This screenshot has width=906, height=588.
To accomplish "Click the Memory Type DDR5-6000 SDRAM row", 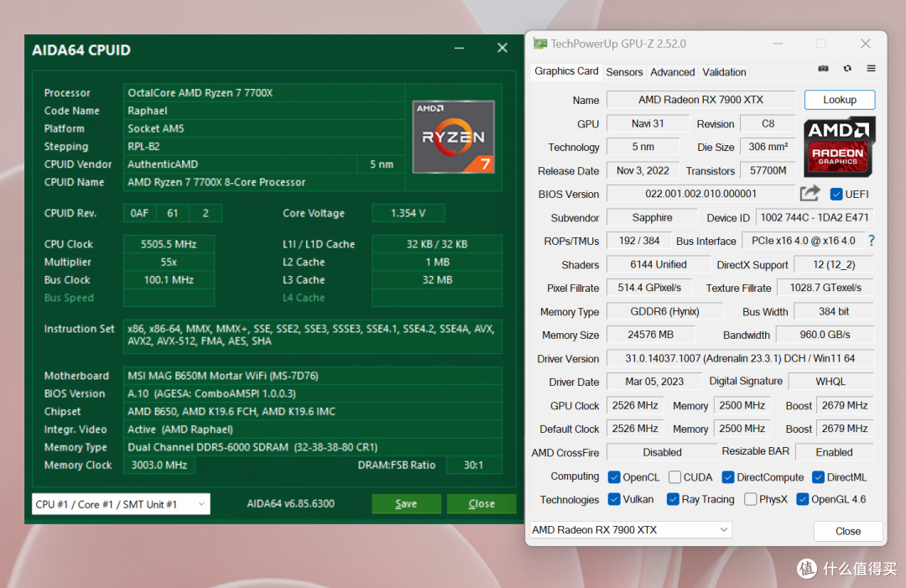I will (x=313, y=447).
